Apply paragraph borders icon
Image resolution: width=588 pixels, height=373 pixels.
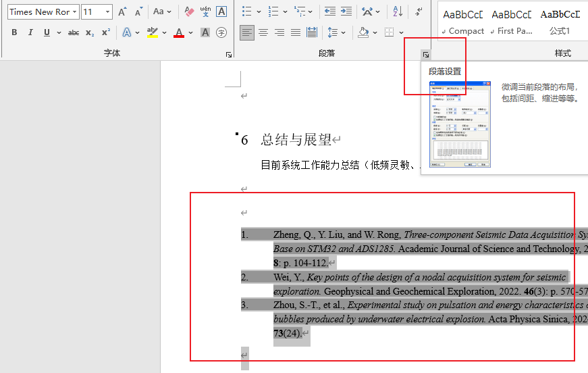coord(390,32)
